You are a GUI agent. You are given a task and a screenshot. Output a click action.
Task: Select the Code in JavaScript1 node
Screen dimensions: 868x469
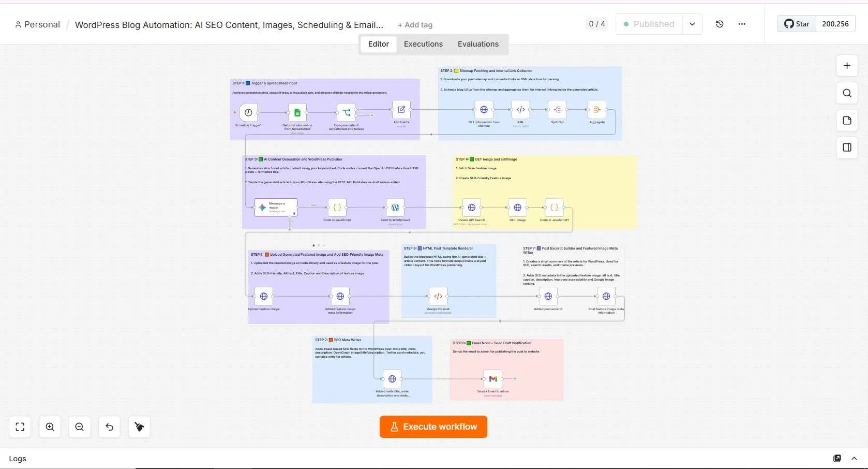pyautogui.click(x=554, y=208)
